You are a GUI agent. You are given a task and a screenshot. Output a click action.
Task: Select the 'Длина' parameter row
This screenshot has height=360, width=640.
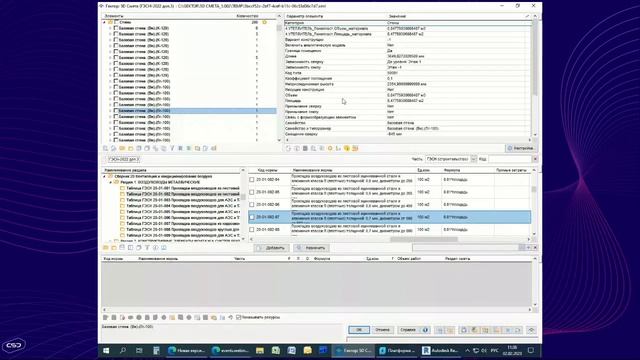click(x=407, y=56)
